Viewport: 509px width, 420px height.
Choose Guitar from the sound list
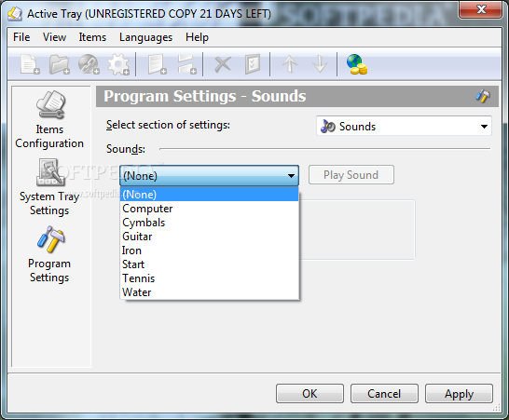point(209,237)
